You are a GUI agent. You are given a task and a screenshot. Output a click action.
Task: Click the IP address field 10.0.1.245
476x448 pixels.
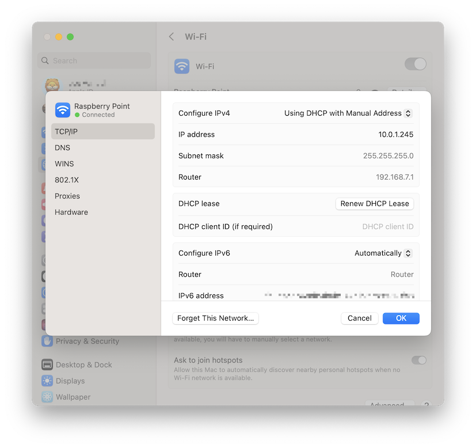coord(396,135)
